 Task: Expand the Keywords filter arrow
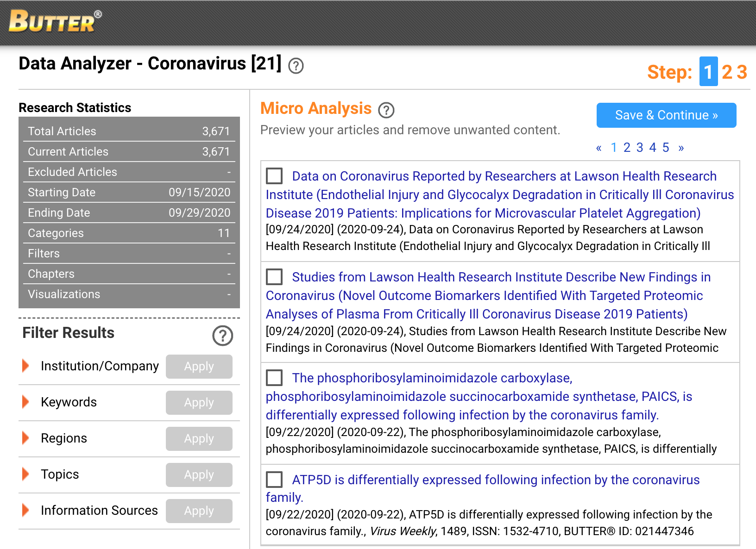(x=26, y=402)
